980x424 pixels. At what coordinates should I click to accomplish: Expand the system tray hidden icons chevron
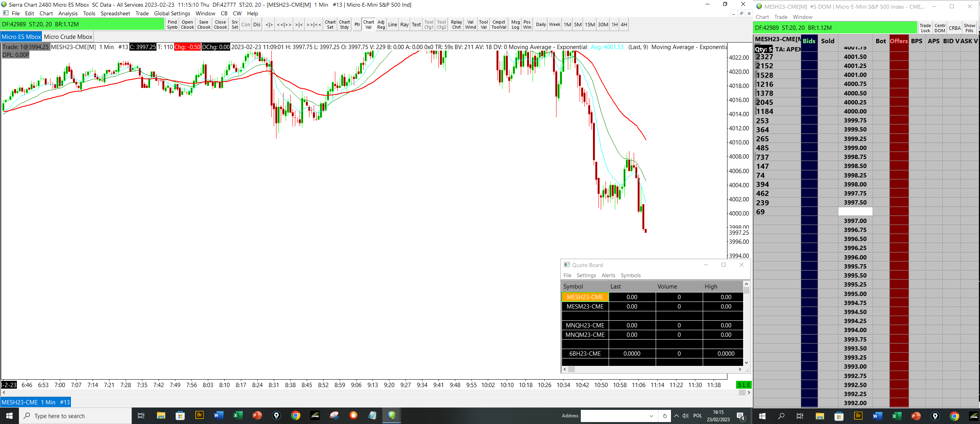point(676,416)
